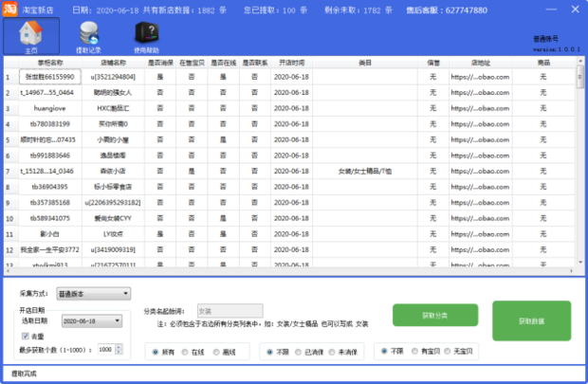Sort by the 是否在线 column header
The width and height of the screenshot is (588, 384).
point(223,63)
